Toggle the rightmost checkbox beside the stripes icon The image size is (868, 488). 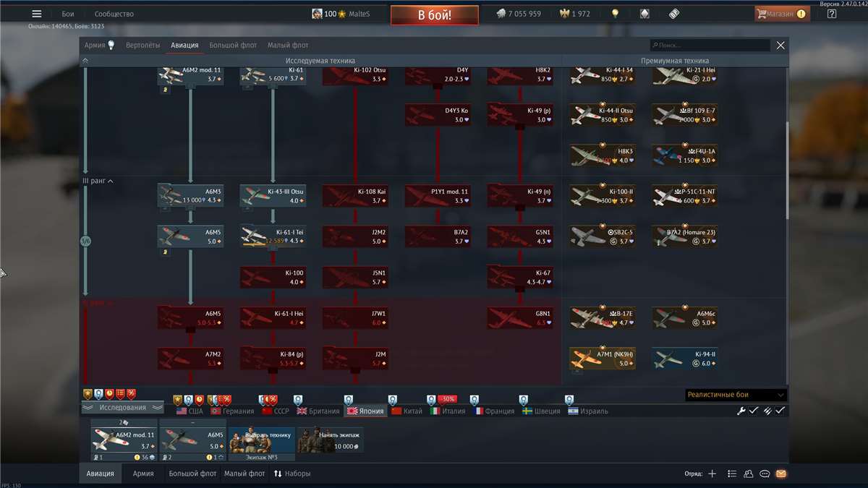780,411
